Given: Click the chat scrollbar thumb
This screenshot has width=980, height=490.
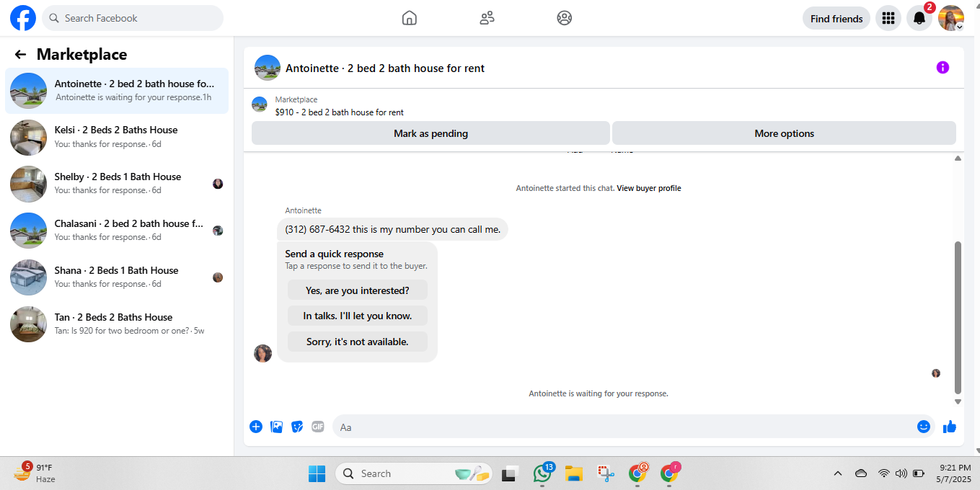Looking at the screenshot, I should (958, 317).
